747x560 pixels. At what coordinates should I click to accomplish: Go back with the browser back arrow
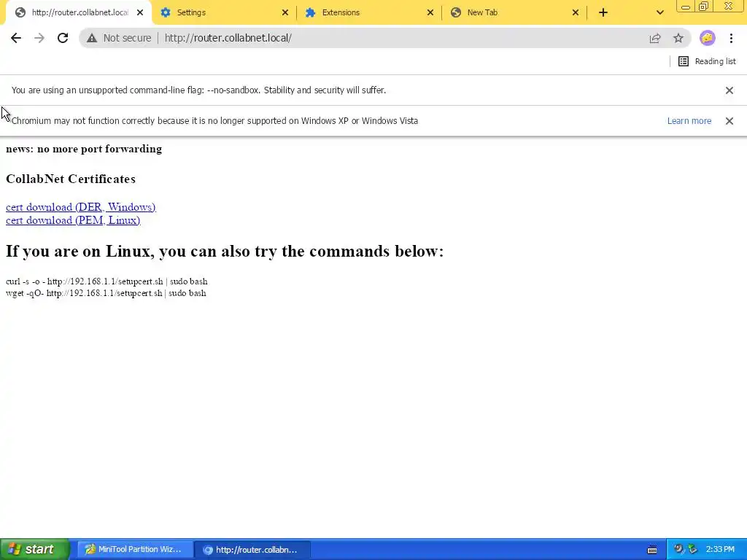point(16,38)
